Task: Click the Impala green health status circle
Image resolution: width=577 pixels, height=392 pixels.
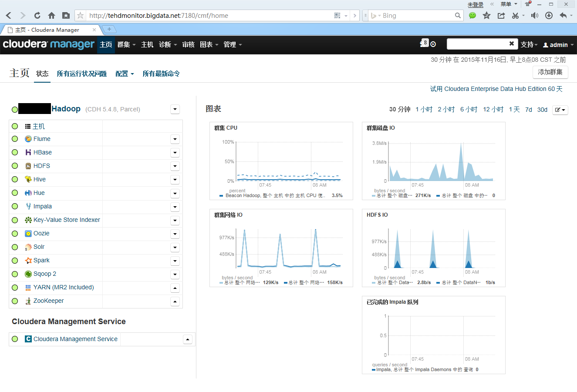Action: point(15,206)
